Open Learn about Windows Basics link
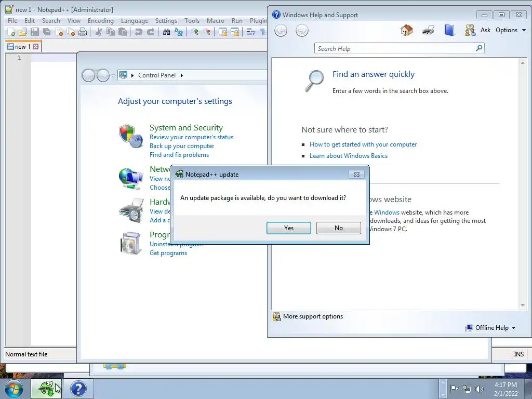 (x=349, y=156)
